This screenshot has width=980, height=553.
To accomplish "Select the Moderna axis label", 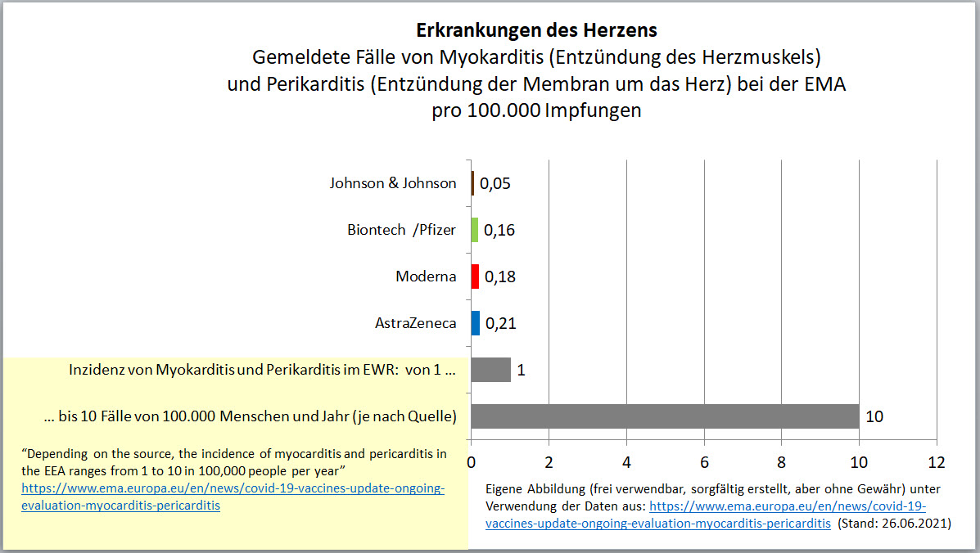I will (x=427, y=276).
